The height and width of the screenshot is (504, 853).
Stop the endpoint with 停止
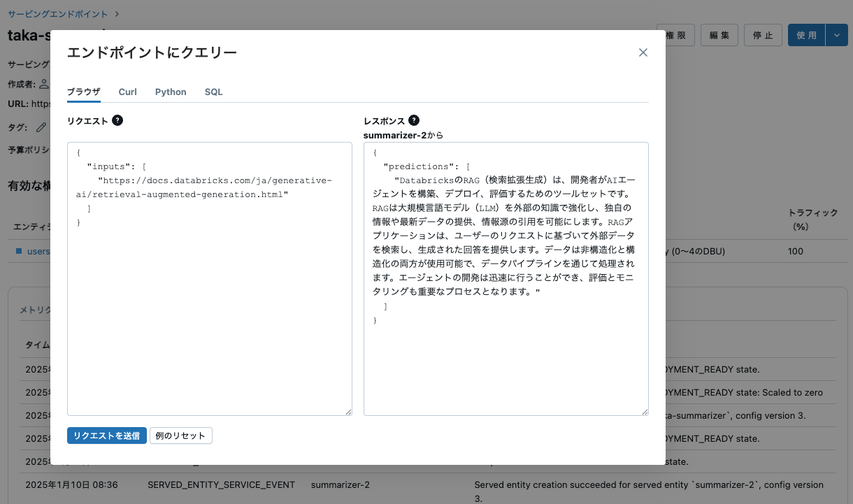tap(763, 34)
